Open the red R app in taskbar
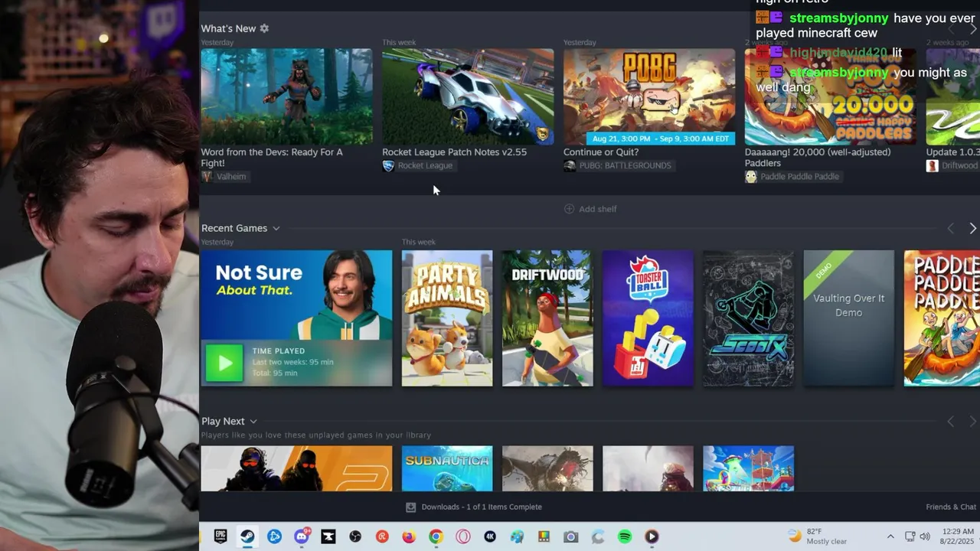 pos(382,536)
